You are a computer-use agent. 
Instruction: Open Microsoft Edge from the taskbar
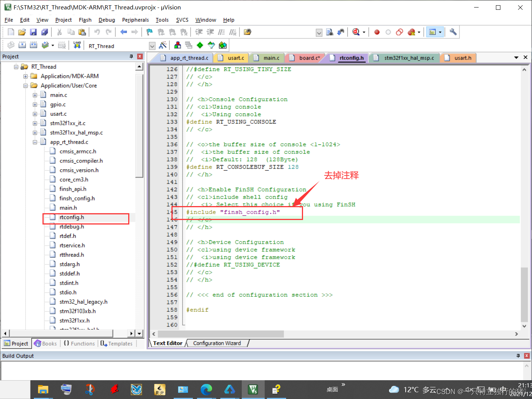point(206,390)
